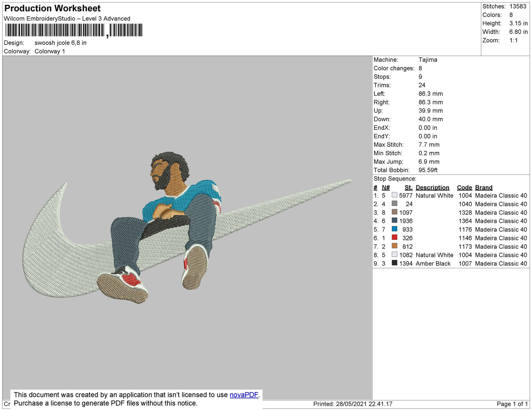Click the Max Jump value 6.9 mm
The width and height of the screenshot is (532, 411).
(x=429, y=162)
